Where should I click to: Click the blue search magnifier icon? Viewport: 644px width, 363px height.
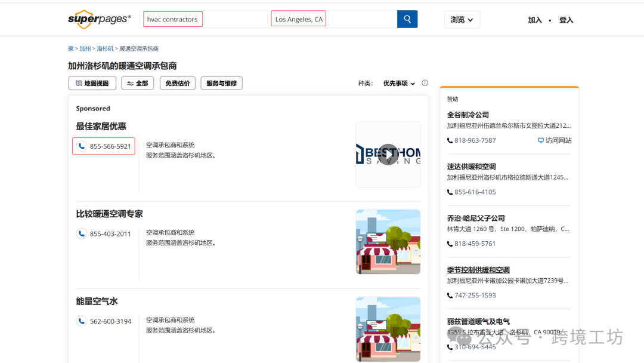[x=407, y=19]
